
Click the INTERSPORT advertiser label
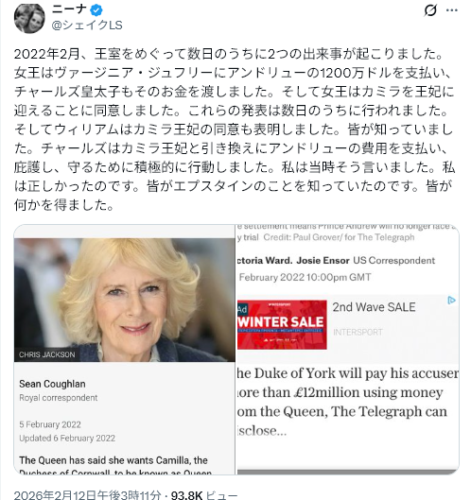358,332
